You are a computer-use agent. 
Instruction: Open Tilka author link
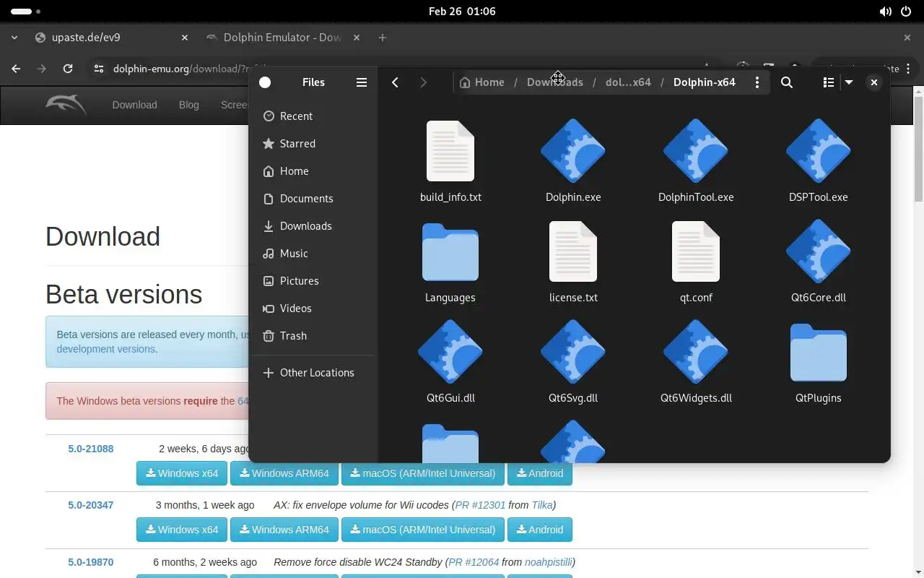542,505
